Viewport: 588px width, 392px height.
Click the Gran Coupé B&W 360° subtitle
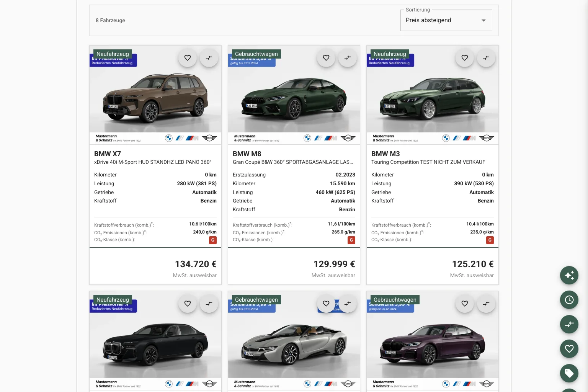[x=293, y=162]
